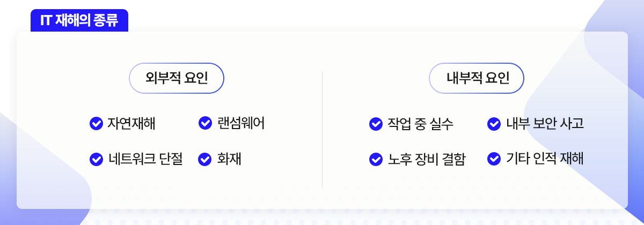Viewport: 644px width, 225px height.
Task: Click the 기타 인적 재해 text label
Action: point(544,159)
